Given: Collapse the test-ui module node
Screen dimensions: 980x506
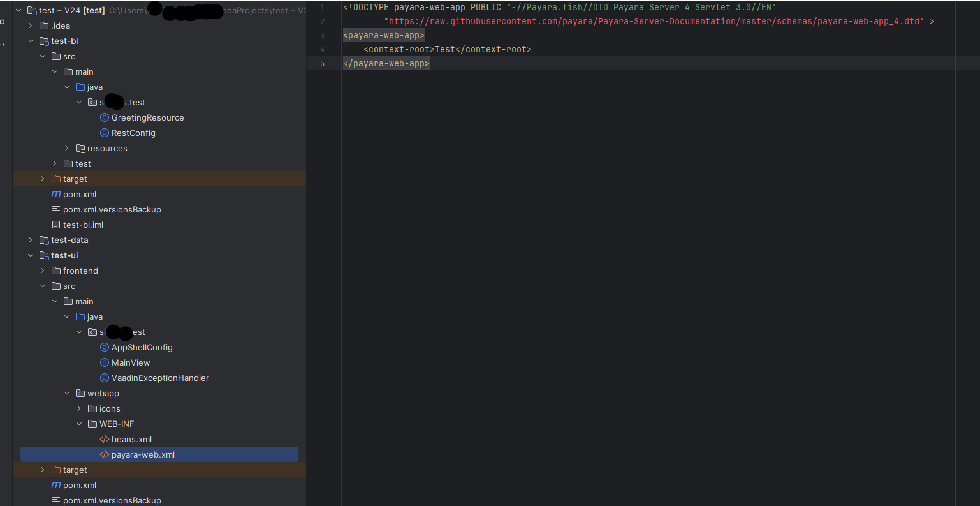Looking at the screenshot, I should 31,256.
